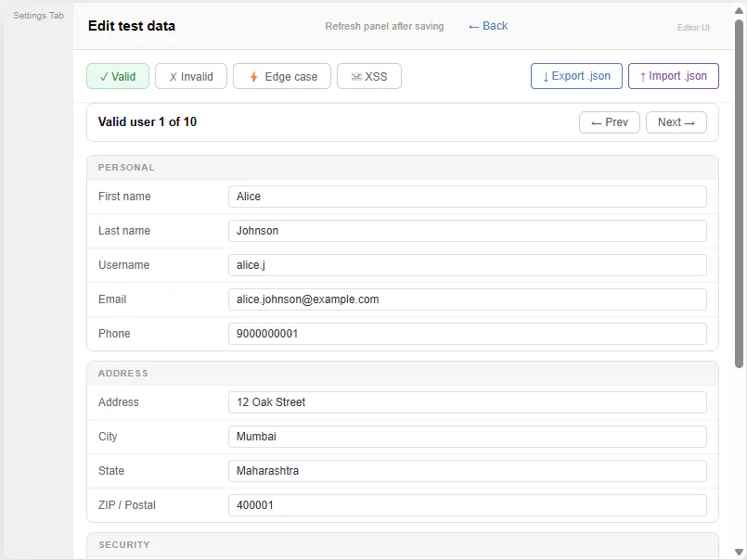Open the Edge case tab

(x=282, y=76)
